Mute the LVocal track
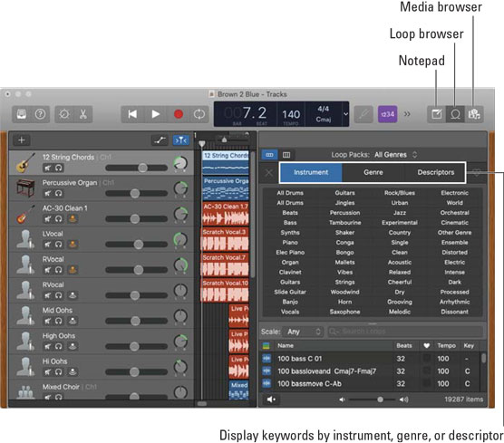The image size is (504, 443). pyautogui.click(x=47, y=244)
